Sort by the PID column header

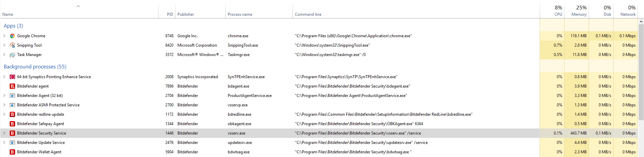pyautogui.click(x=167, y=11)
